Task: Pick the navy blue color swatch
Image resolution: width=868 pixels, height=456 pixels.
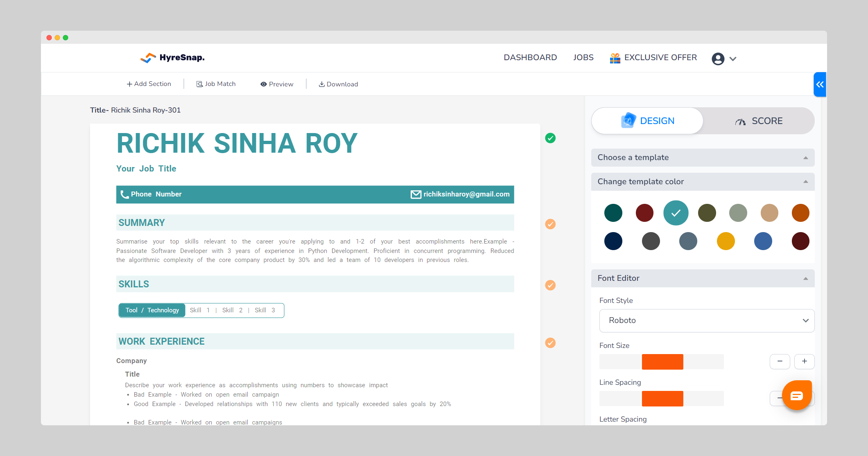Action: tap(613, 241)
